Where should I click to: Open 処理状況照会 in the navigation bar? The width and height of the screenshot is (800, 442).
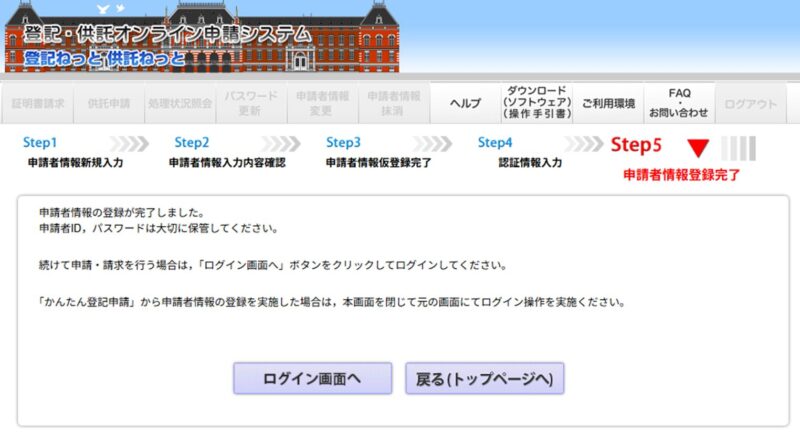pos(179,104)
